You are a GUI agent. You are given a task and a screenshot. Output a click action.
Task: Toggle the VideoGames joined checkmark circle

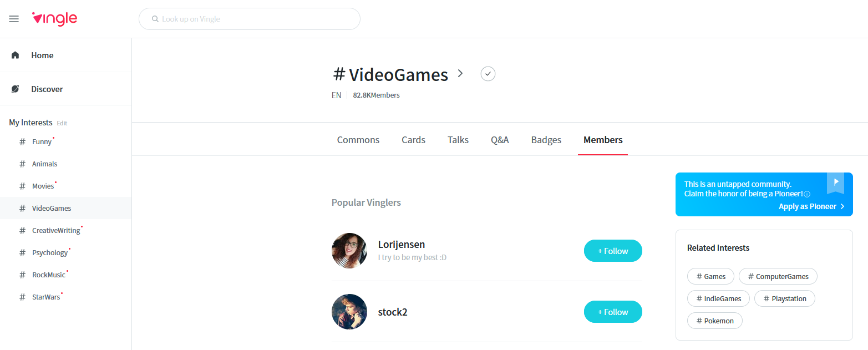point(488,74)
